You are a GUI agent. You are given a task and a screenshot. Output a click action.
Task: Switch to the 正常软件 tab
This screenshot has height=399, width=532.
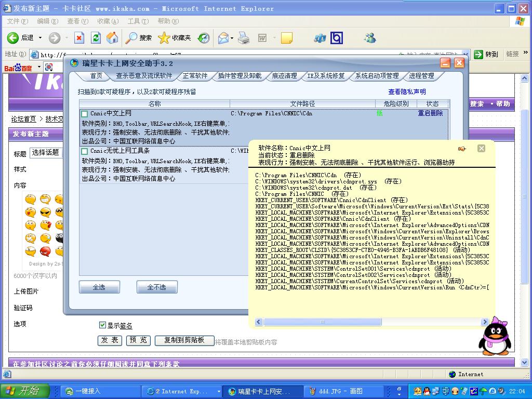click(195, 76)
